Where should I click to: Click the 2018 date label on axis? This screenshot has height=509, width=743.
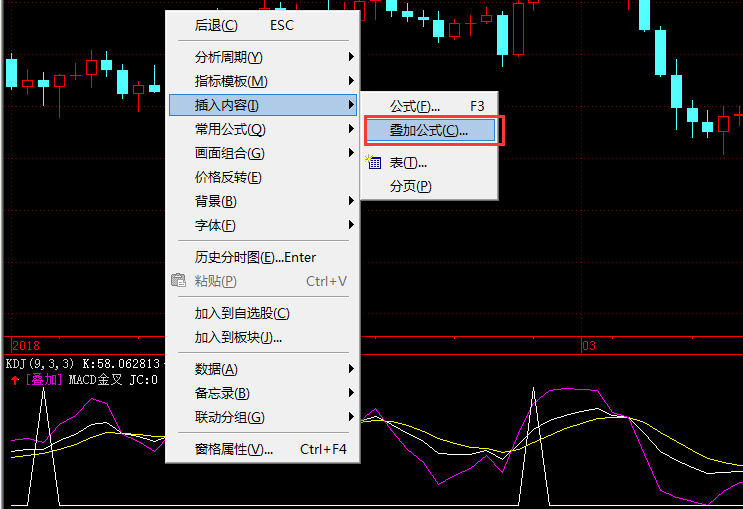point(26,345)
